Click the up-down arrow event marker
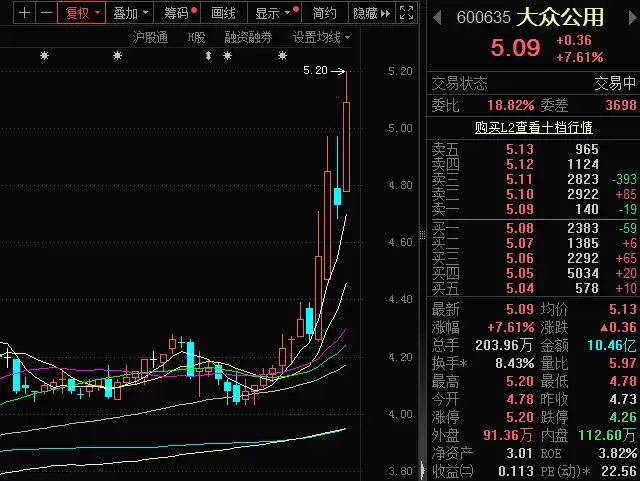The image size is (640, 481). 209,56
